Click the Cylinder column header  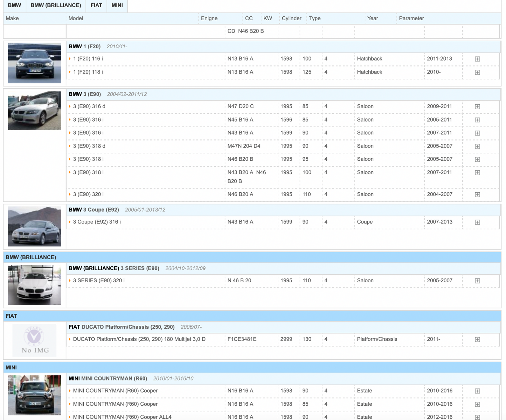(x=291, y=18)
